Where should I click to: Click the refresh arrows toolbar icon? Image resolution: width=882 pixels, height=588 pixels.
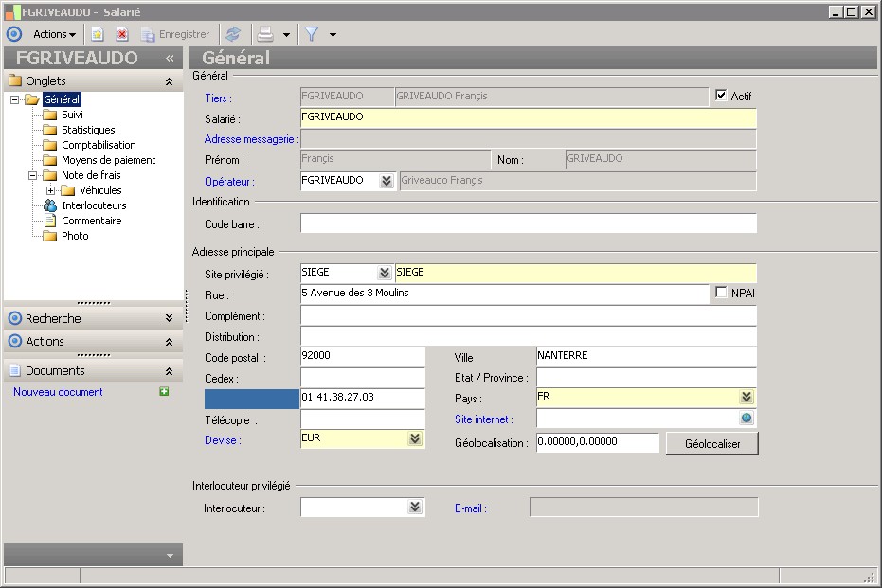point(233,34)
